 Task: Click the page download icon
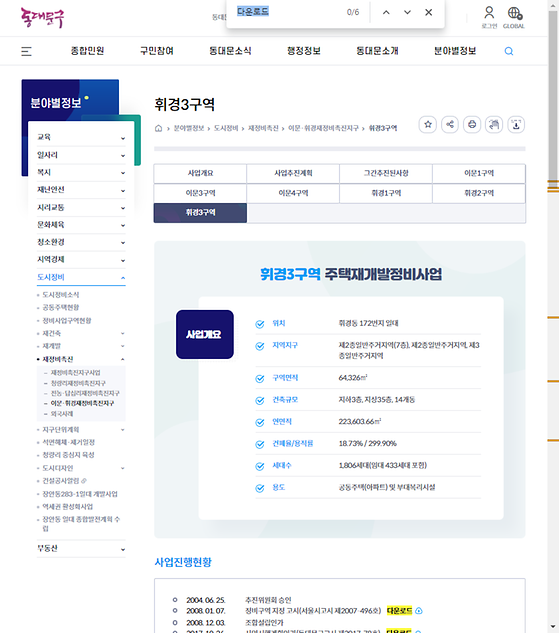click(x=516, y=124)
